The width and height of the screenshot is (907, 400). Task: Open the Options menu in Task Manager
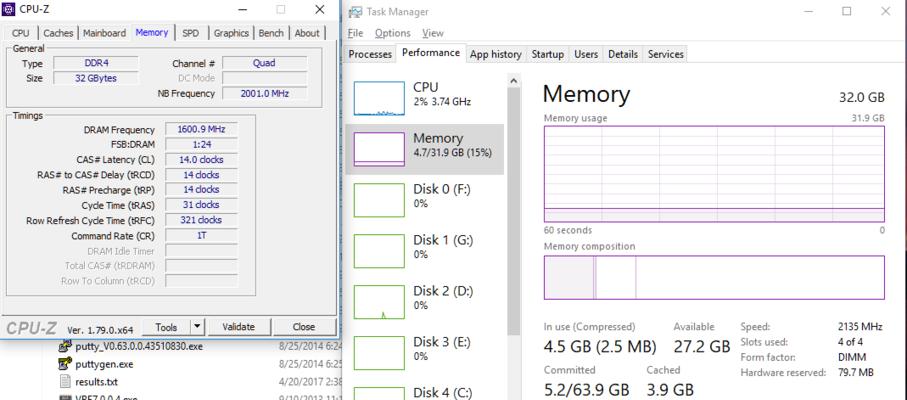click(392, 33)
